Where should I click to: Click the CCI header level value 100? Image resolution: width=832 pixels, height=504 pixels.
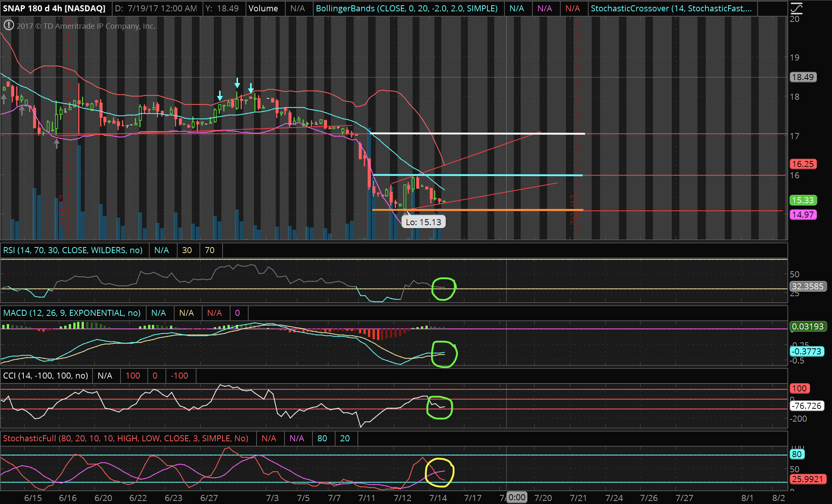[x=133, y=376]
